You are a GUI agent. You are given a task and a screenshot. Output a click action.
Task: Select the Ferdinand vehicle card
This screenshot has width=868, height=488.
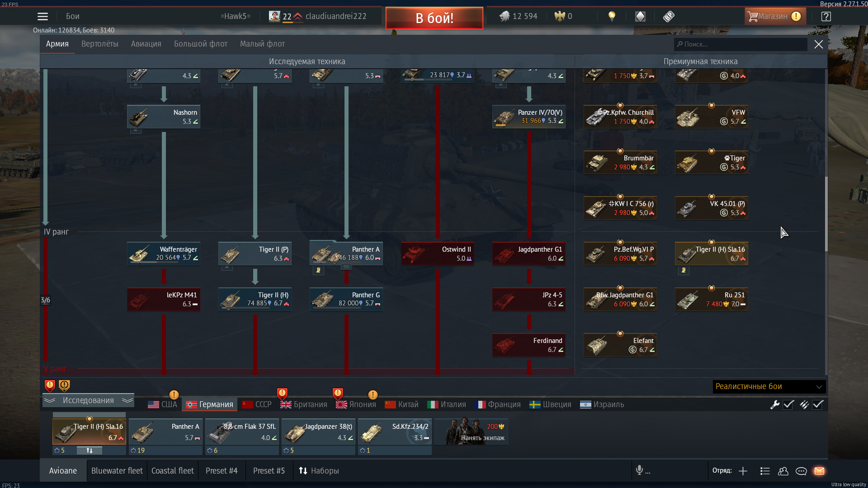529,345
